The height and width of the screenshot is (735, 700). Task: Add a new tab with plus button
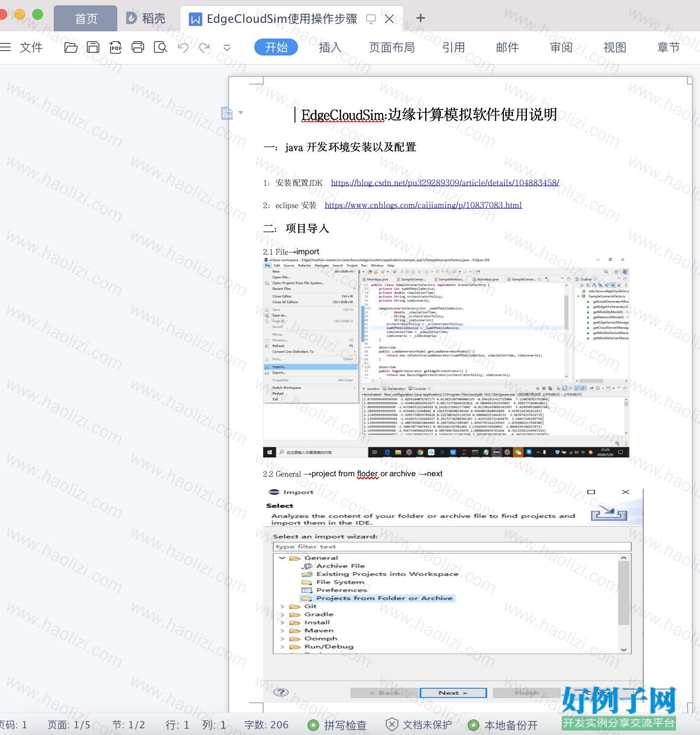click(x=420, y=18)
